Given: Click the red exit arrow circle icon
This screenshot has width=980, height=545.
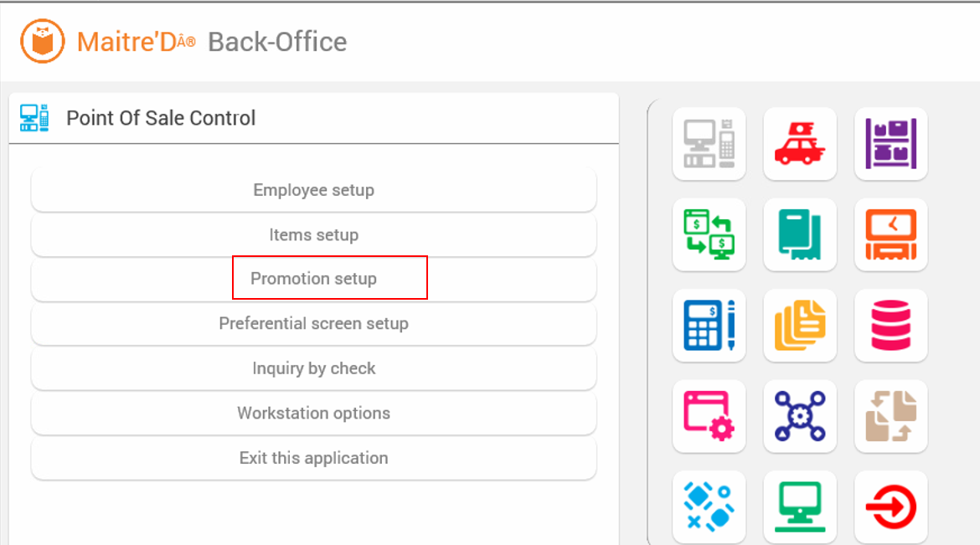Looking at the screenshot, I should pyautogui.click(x=890, y=506).
